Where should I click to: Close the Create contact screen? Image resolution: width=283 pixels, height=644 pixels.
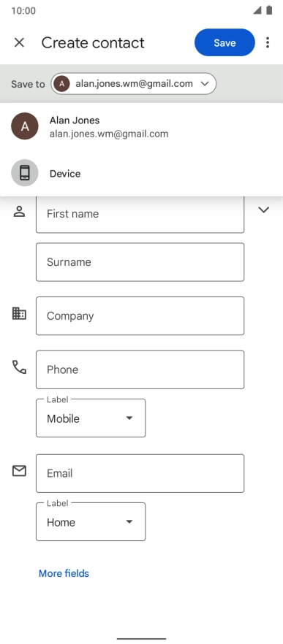(x=19, y=42)
